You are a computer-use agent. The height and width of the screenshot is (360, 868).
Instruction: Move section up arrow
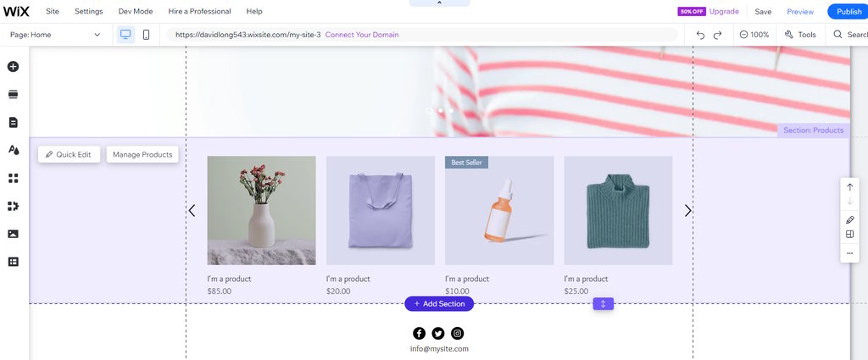pyautogui.click(x=849, y=187)
